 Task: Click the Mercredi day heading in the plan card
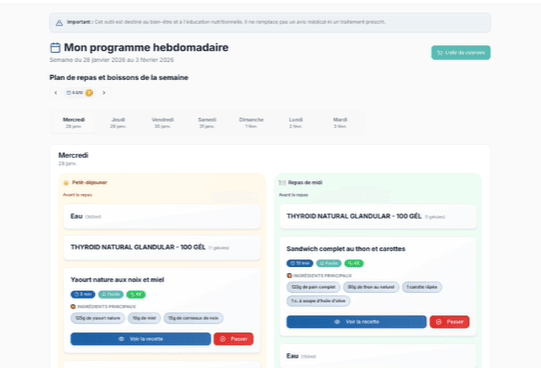73,155
